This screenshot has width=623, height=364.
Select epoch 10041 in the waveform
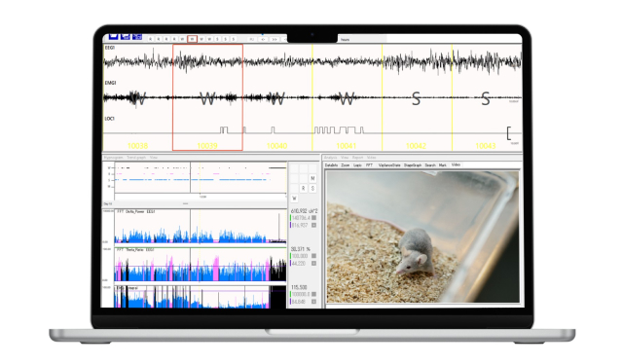pyautogui.click(x=347, y=97)
